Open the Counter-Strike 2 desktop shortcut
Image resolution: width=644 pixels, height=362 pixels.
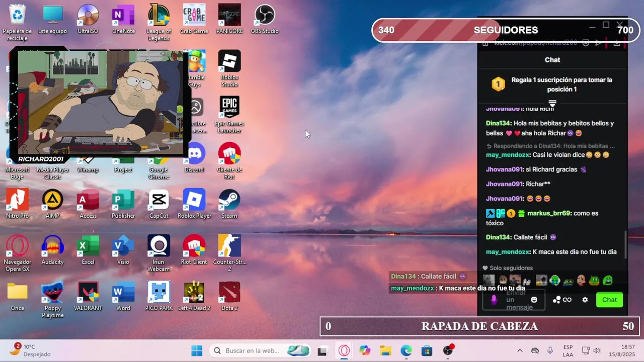click(229, 253)
